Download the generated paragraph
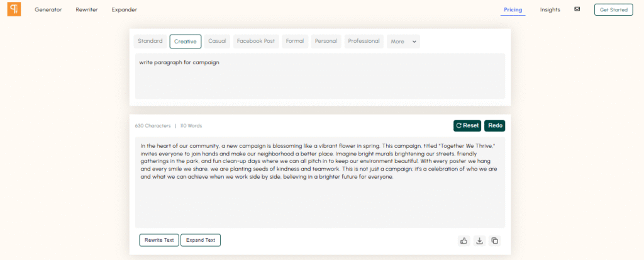The width and height of the screenshot is (644, 260). pos(479,240)
